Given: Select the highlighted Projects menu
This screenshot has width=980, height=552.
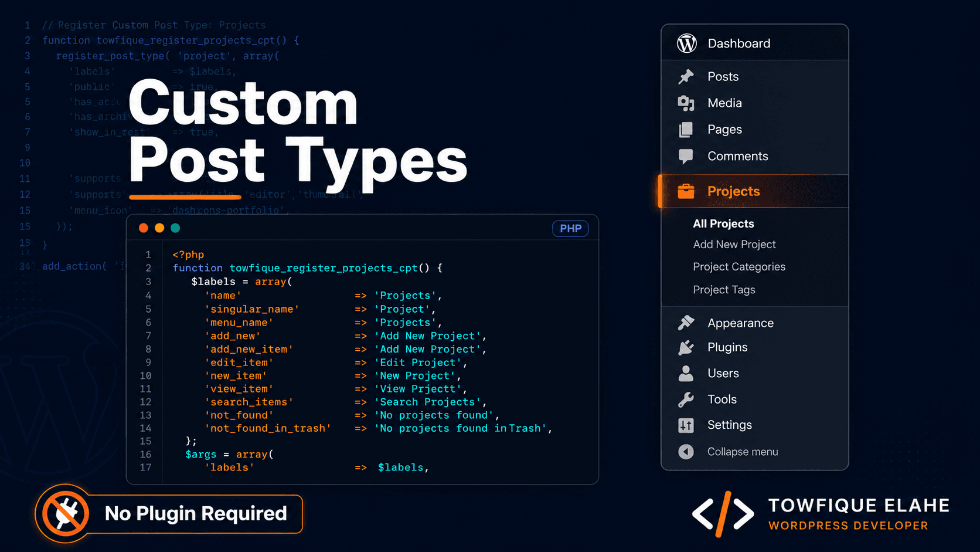Looking at the screenshot, I should (x=754, y=191).
